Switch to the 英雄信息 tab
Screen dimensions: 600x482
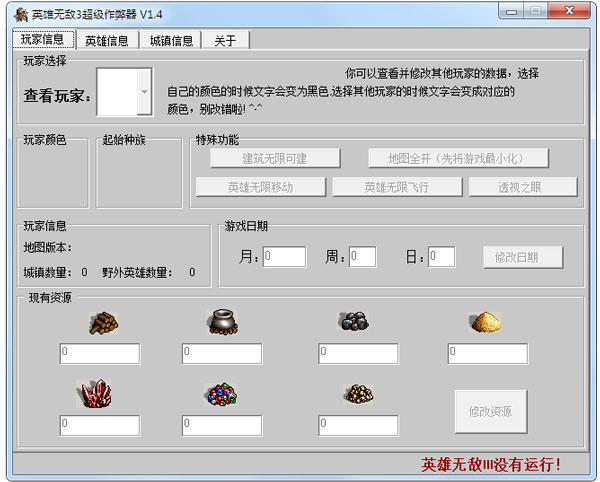(106, 41)
